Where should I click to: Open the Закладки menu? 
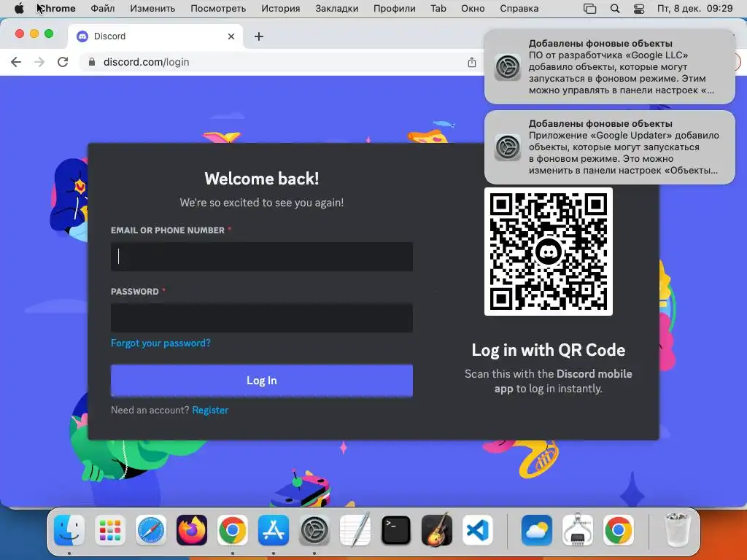pyautogui.click(x=337, y=9)
